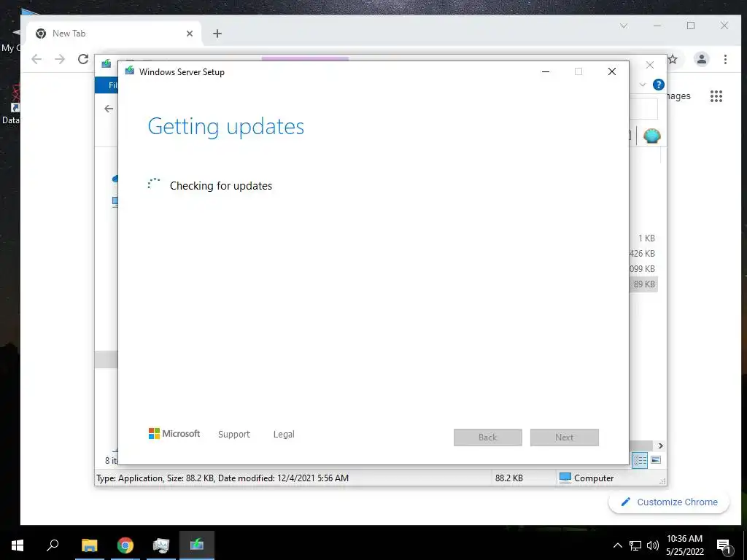Select the 1 KB file row
Viewport: 747px width, 560px height.
646,238
